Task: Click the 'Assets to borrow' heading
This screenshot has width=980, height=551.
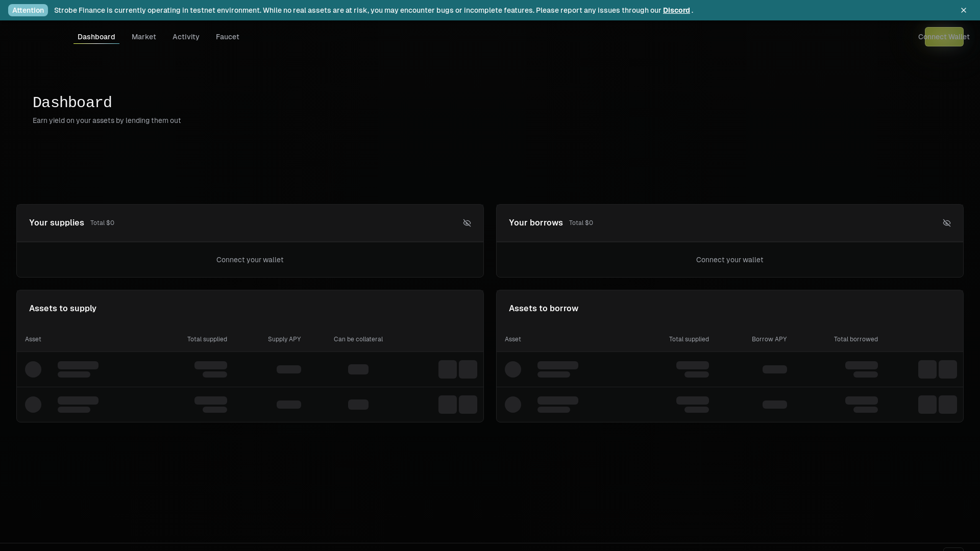Action: (544, 308)
